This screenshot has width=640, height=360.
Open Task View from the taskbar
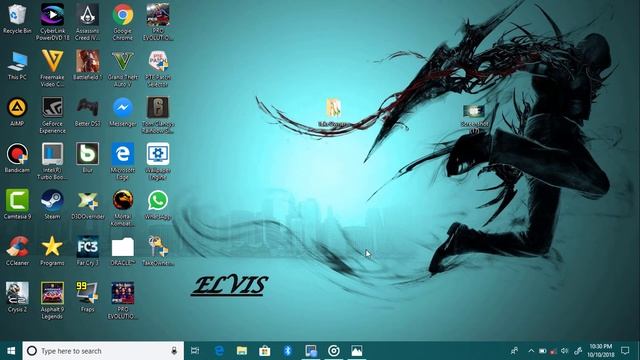tap(195, 351)
